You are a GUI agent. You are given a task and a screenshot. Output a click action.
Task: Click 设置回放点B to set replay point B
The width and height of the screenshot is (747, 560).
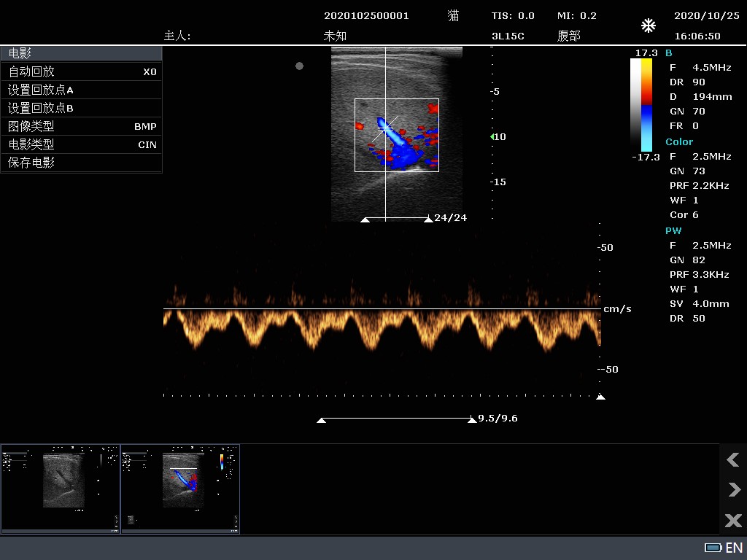82,108
